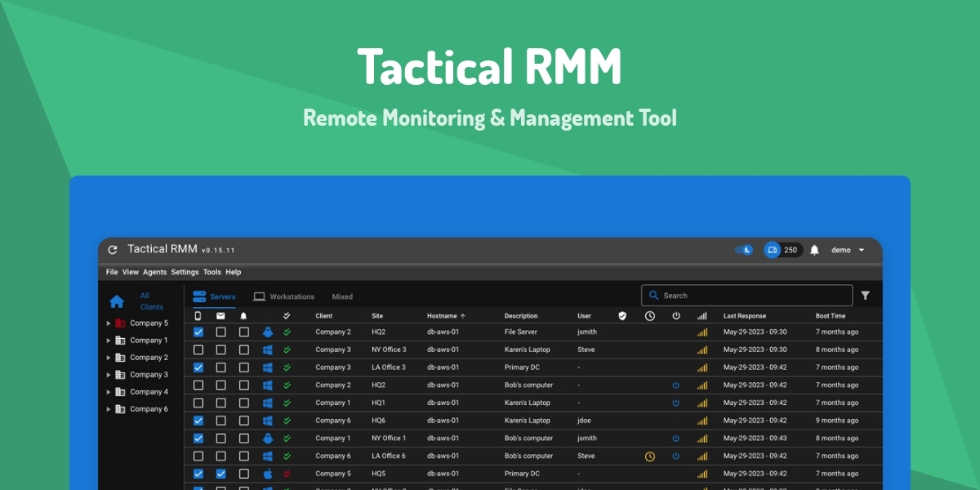
Task: Check the checkbox on the Karen's Laptop row
Action: (x=197, y=349)
